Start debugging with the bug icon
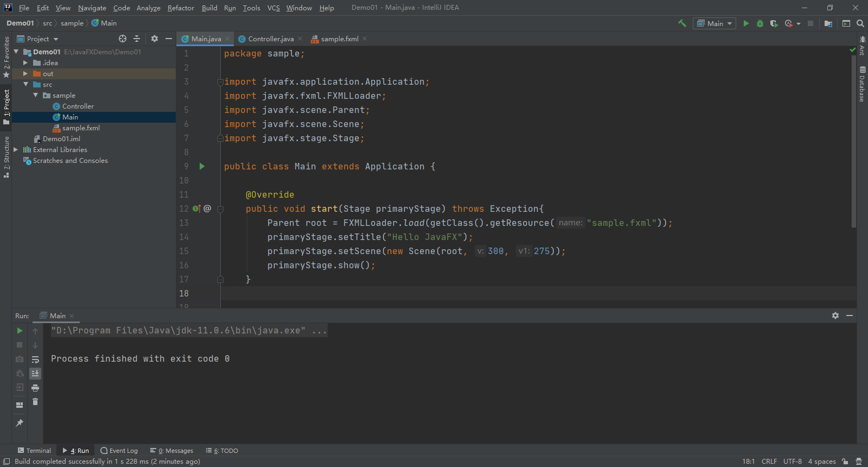 760,23
